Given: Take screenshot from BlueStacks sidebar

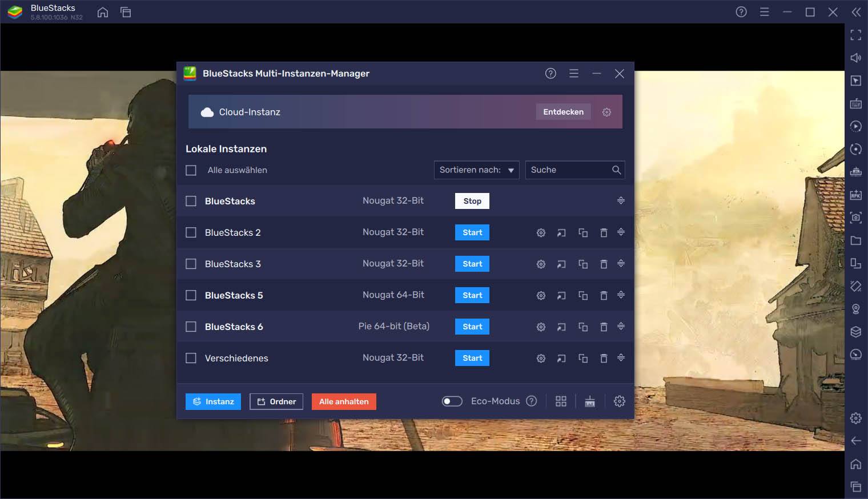Looking at the screenshot, I should coord(855,218).
